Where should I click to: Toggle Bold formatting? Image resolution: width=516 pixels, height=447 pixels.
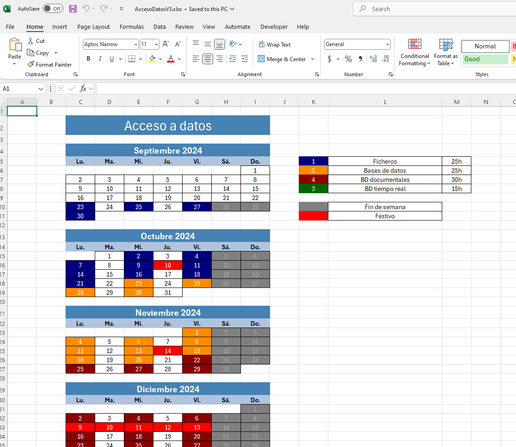point(88,59)
